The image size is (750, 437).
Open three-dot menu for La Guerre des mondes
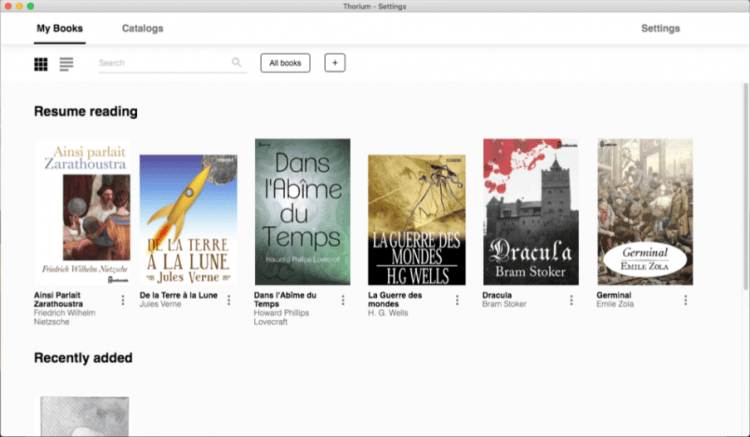(x=457, y=300)
